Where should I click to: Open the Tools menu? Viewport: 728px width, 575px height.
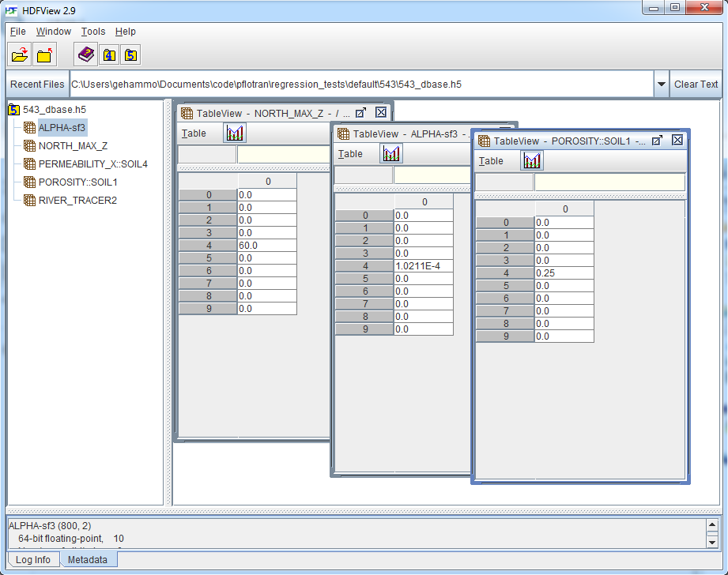[x=92, y=32]
